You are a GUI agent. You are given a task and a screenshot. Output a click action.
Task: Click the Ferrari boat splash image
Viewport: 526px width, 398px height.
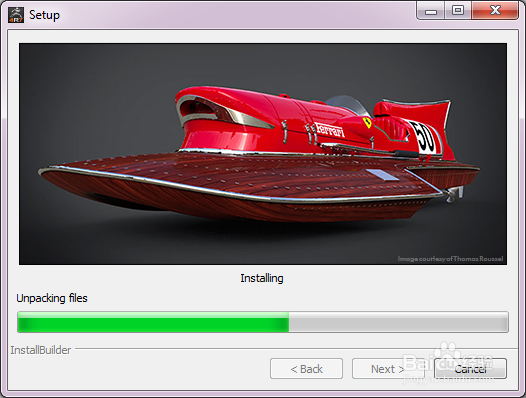coord(263,154)
